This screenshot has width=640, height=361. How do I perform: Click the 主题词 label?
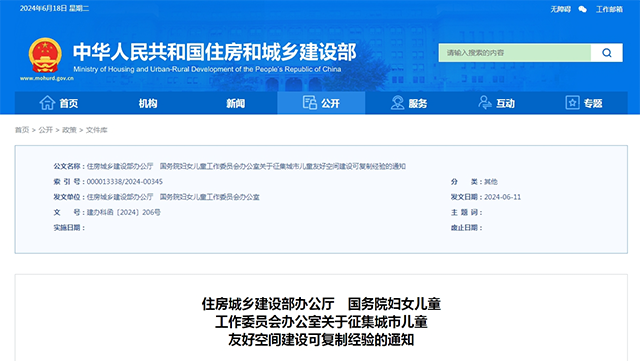tap(466, 212)
